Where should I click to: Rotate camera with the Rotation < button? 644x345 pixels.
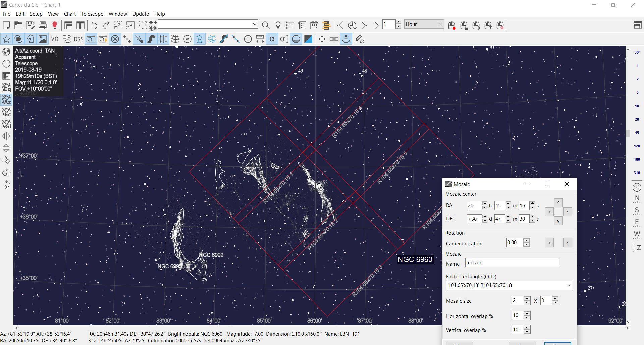[549, 243]
